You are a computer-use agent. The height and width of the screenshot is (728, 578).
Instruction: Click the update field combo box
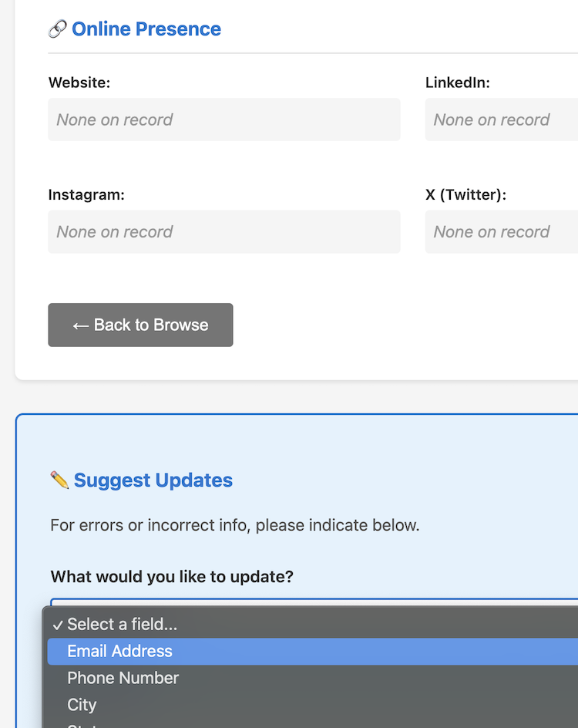click(x=308, y=602)
